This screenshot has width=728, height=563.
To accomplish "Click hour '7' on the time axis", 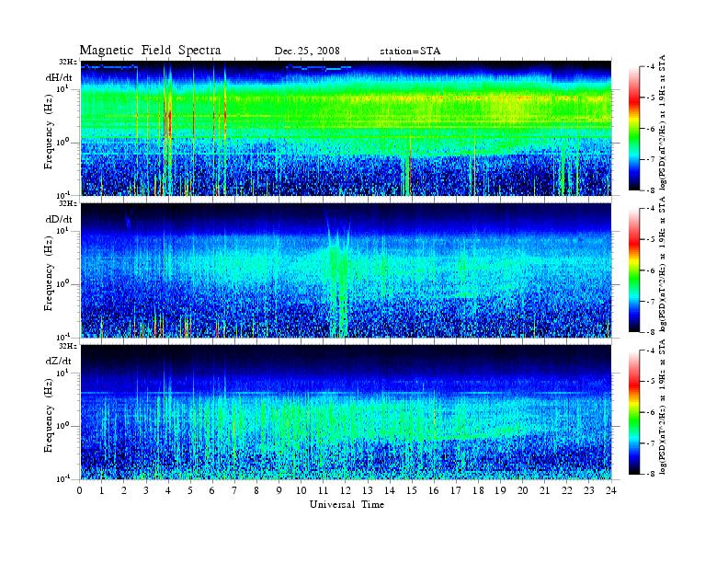I will (234, 491).
